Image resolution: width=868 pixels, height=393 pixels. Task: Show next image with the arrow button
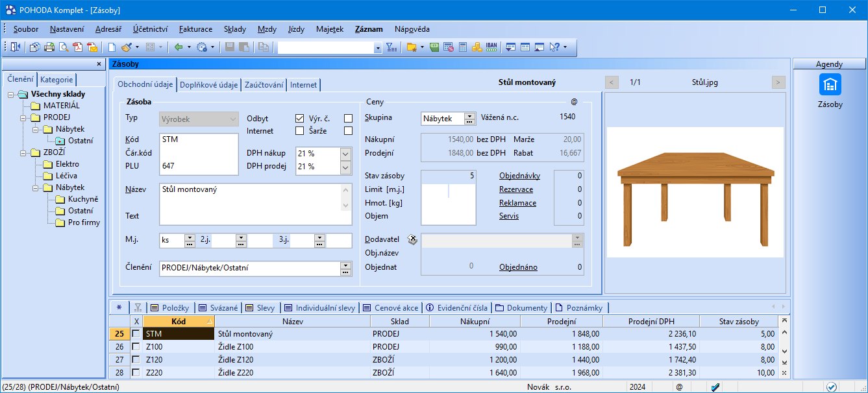click(x=778, y=82)
